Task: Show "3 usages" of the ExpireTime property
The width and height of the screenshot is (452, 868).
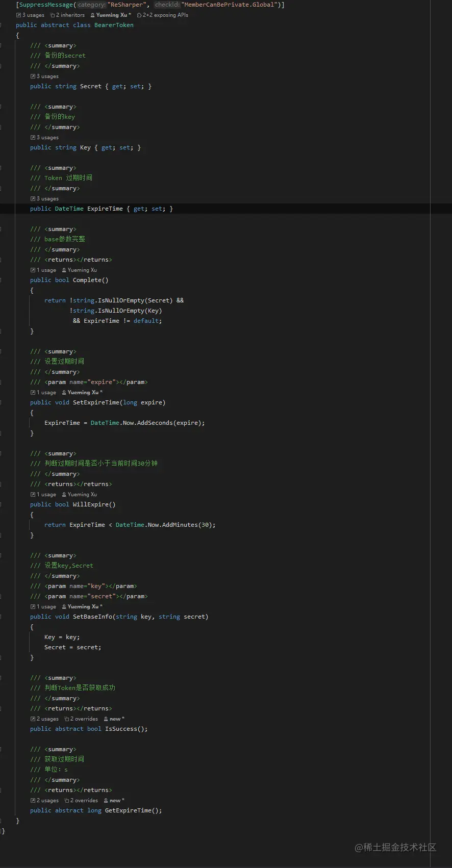Action: tap(47, 199)
